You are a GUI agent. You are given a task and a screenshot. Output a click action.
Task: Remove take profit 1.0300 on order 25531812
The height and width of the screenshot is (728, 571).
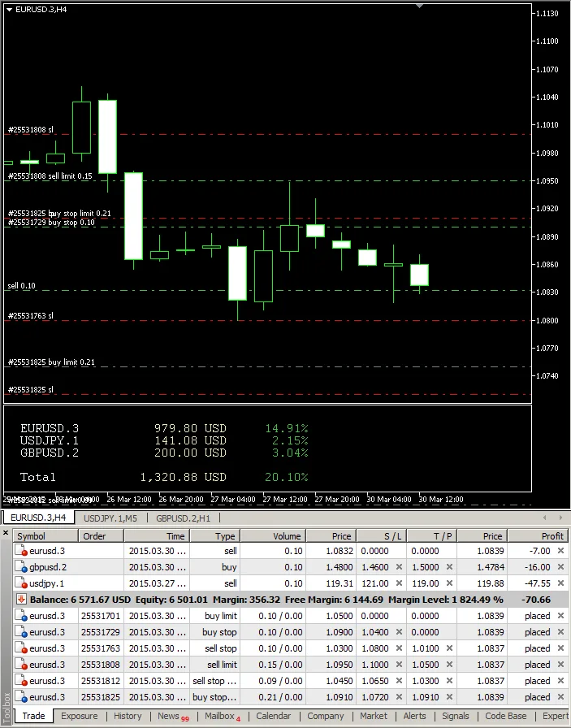click(x=449, y=681)
